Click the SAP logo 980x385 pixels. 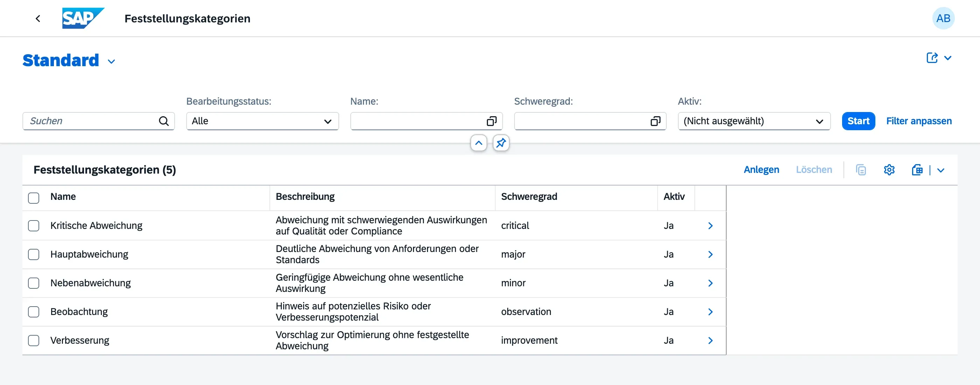83,18
